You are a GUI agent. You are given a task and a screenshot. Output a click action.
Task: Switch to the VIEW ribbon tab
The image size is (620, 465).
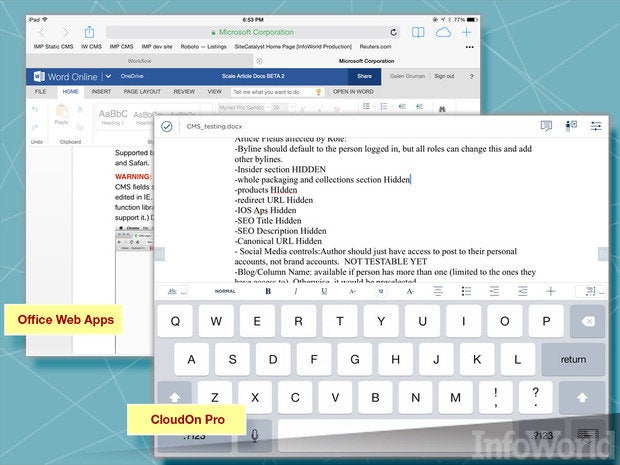coord(215,92)
